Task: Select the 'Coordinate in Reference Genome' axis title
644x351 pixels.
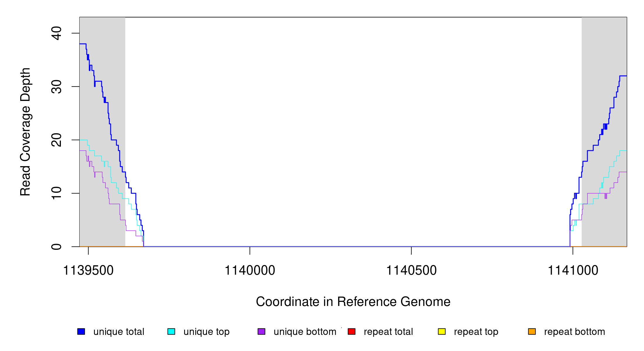Action: pyautogui.click(x=353, y=302)
